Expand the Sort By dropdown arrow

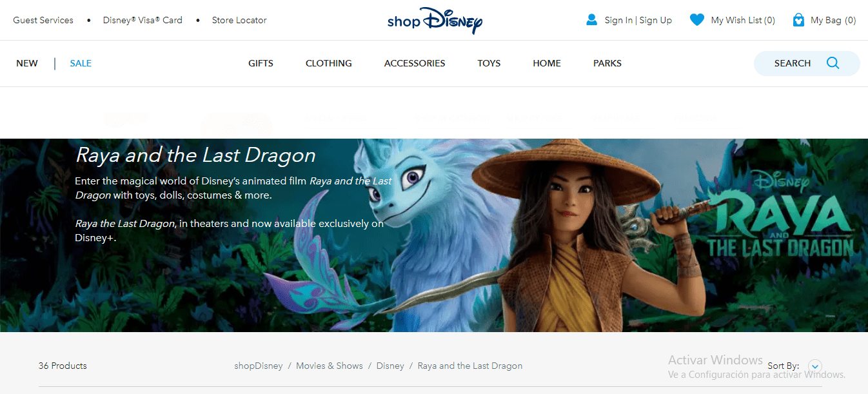[814, 366]
